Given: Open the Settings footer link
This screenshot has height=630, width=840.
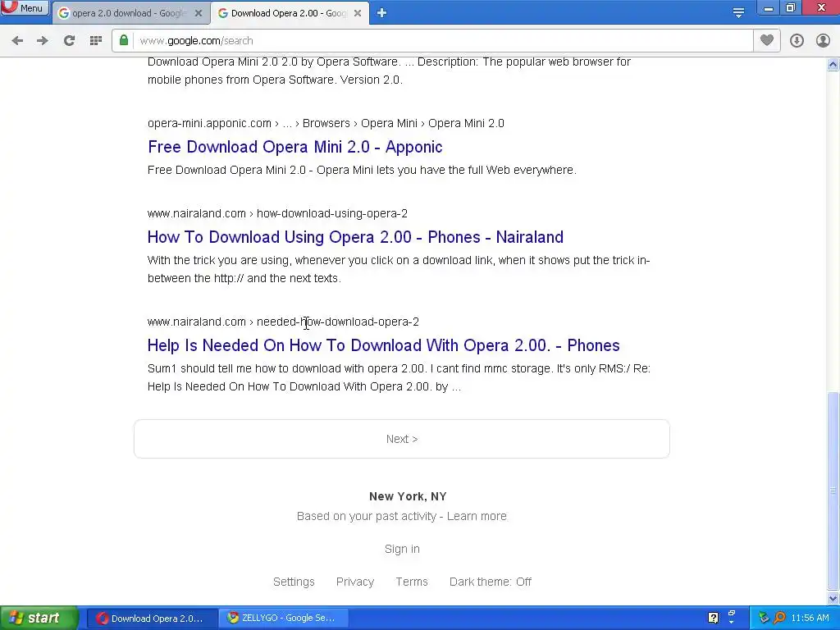Looking at the screenshot, I should [294, 582].
